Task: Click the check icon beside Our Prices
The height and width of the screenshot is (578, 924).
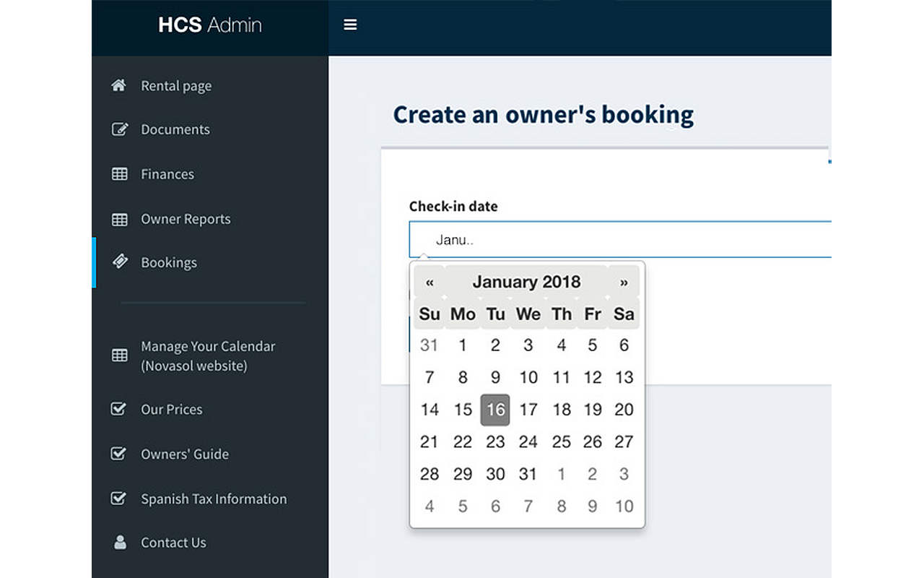Action: 118,409
